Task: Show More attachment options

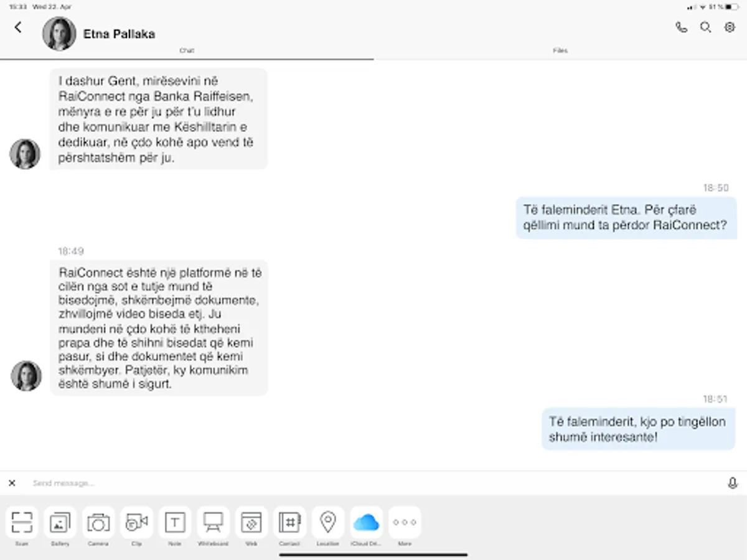Action: [405, 523]
